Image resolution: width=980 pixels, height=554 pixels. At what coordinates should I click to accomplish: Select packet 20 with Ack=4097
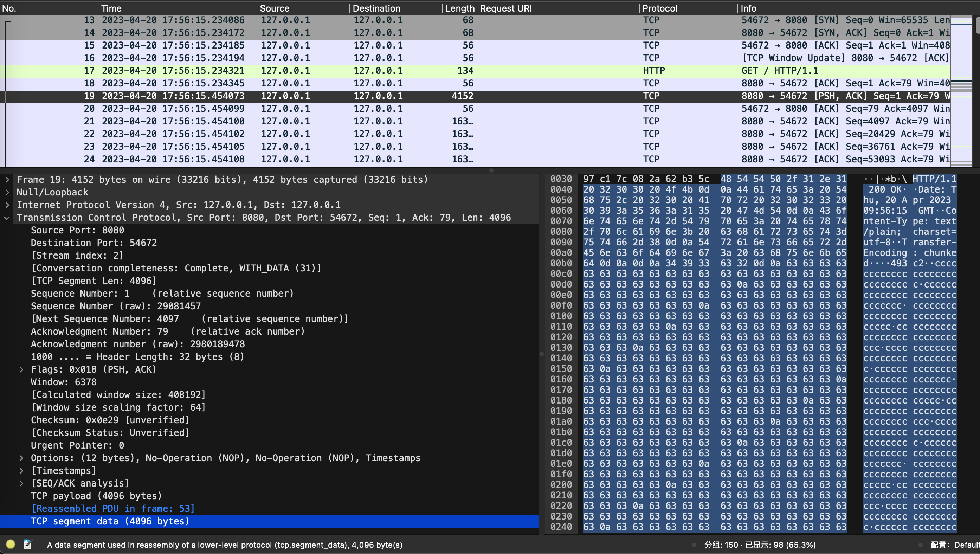point(475,108)
